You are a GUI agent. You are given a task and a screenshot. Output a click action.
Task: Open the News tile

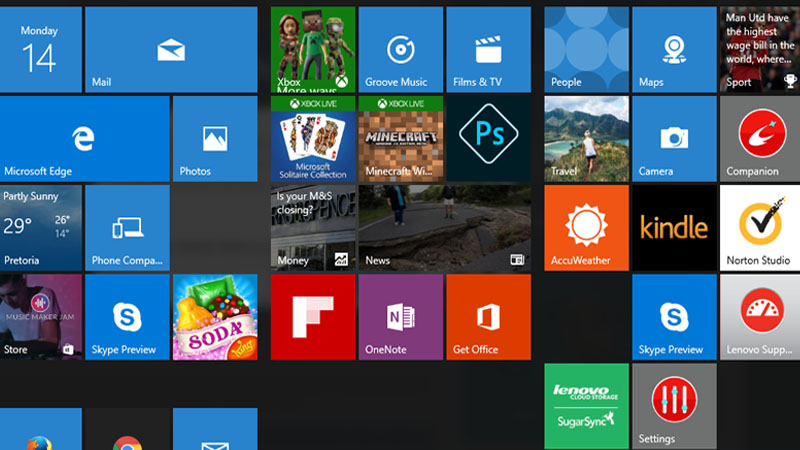[444, 228]
